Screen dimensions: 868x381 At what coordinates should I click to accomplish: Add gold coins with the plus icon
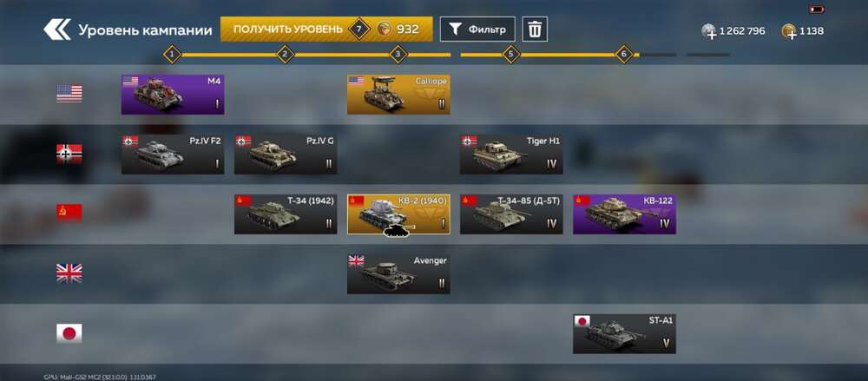pos(789,31)
